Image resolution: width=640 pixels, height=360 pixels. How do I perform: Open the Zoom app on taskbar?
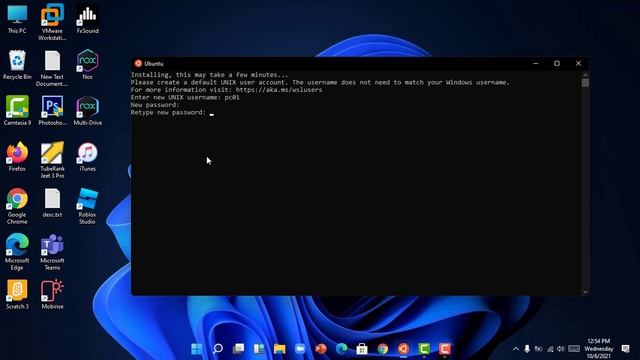coord(300,349)
